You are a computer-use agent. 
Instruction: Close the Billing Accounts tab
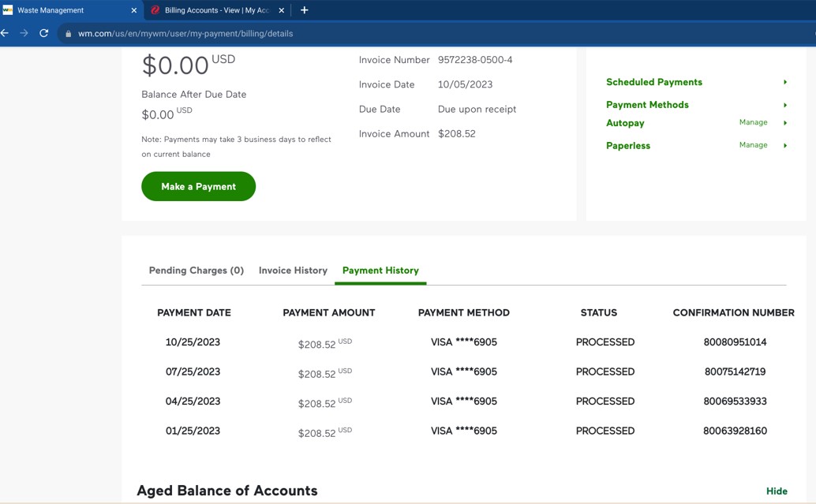281,10
